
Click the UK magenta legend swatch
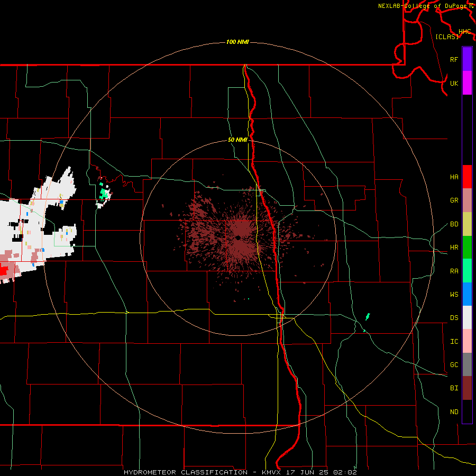467,83
